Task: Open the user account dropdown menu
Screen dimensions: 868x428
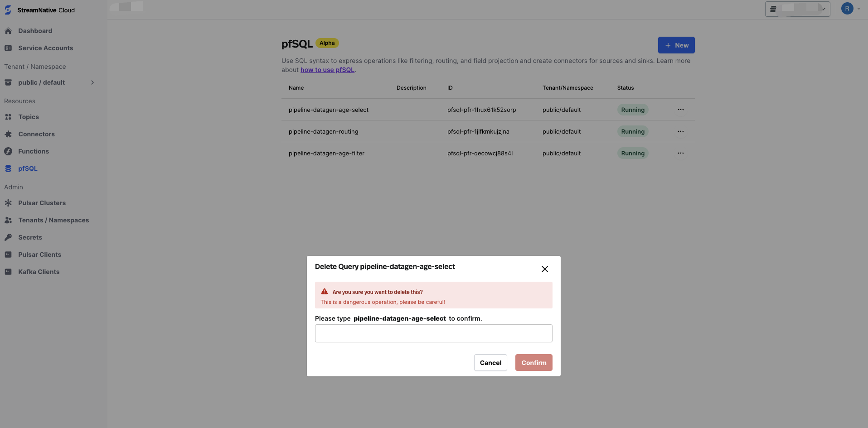Action: (x=851, y=8)
